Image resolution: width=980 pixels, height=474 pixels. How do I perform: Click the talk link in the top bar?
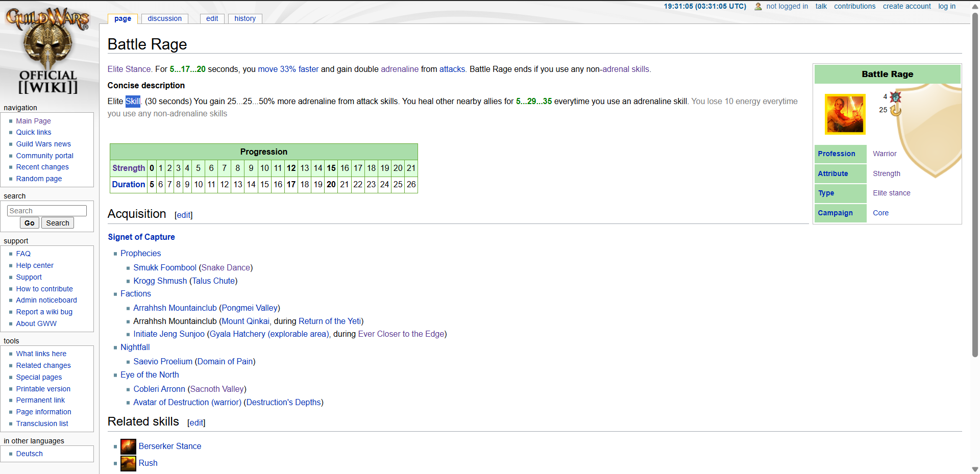tap(821, 6)
